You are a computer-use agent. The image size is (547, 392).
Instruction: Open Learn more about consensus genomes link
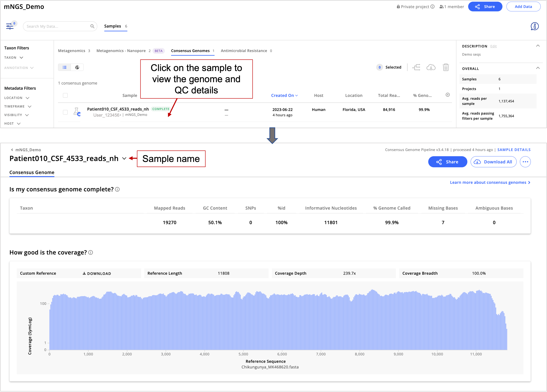490,182
